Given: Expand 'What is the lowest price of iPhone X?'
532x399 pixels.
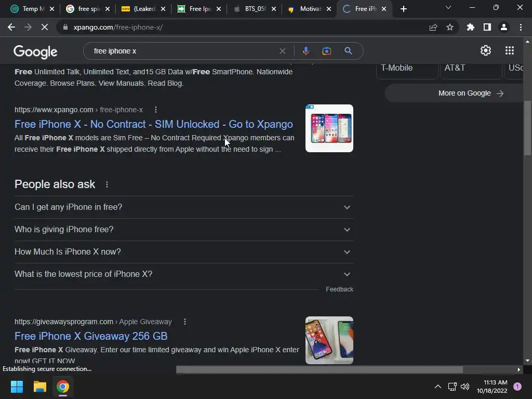Looking at the screenshot, I should coord(183,274).
